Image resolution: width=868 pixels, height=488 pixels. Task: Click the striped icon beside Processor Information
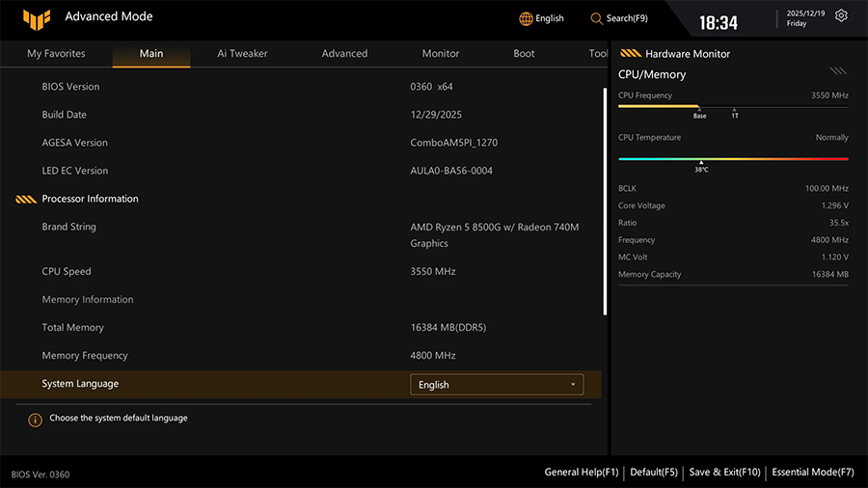click(x=26, y=200)
